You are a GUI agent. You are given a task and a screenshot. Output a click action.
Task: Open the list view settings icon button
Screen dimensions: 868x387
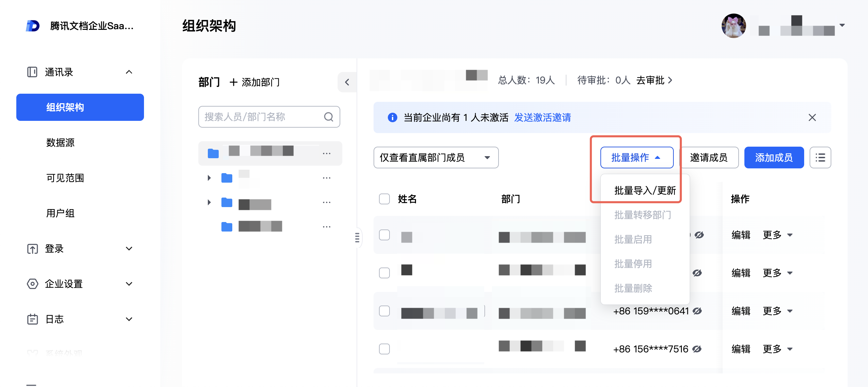coord(820,158)
